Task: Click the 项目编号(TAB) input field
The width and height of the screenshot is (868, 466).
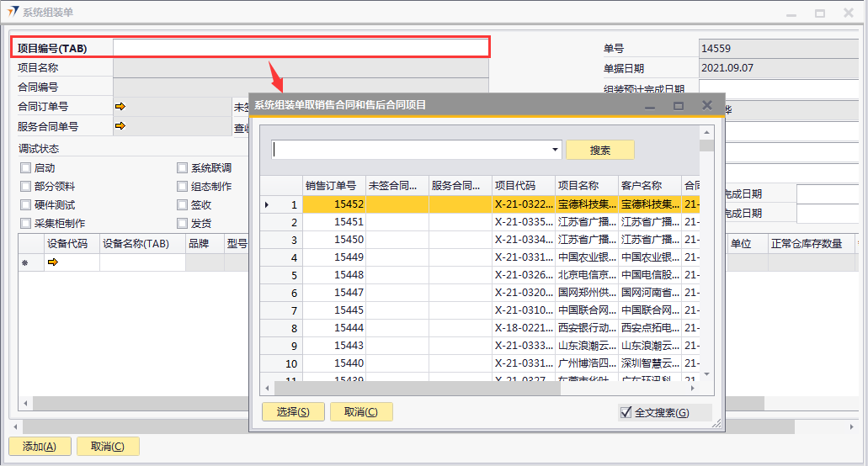Action: [301, 48]
